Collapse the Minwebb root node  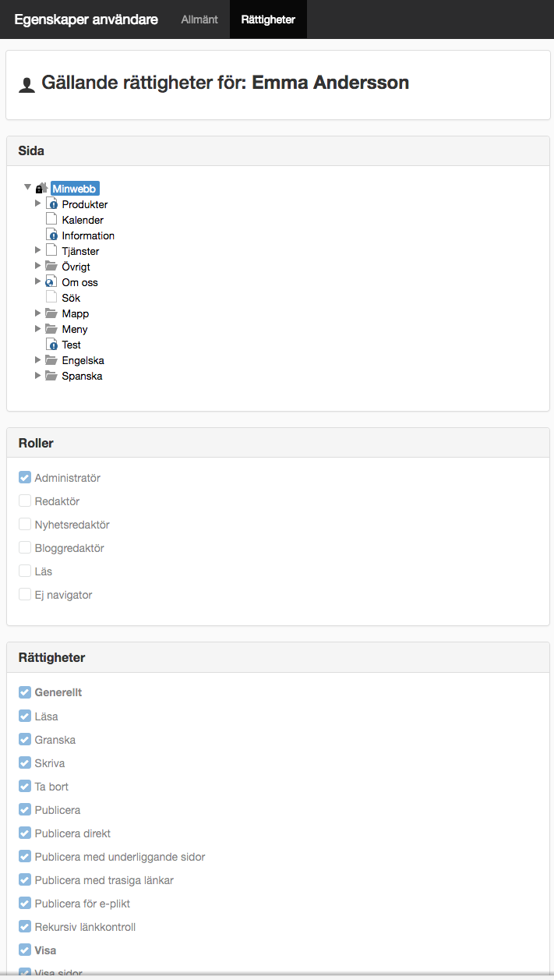pos(28,188)
